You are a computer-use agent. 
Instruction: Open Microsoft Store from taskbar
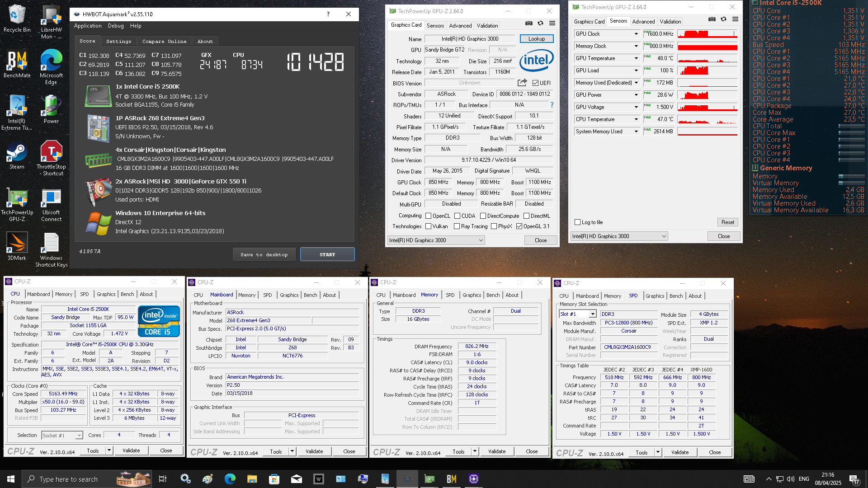(x=274, y=479)
